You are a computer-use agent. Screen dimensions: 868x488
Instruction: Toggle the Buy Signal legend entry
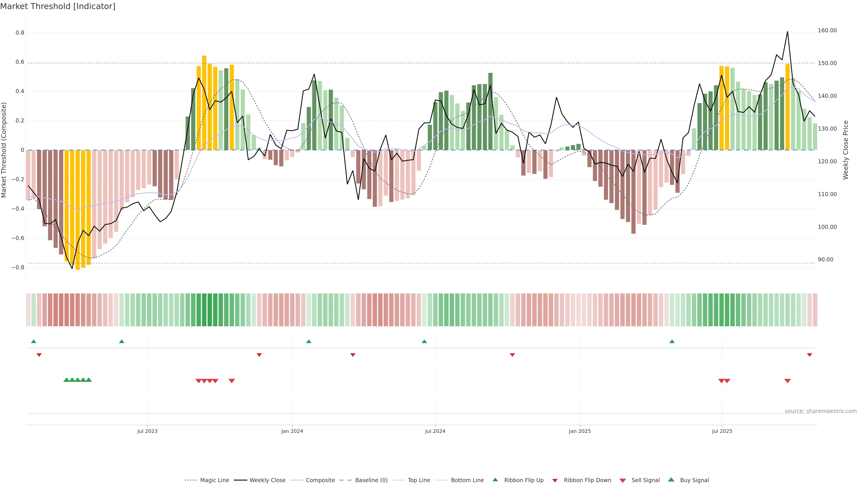(x=694, y=480)
